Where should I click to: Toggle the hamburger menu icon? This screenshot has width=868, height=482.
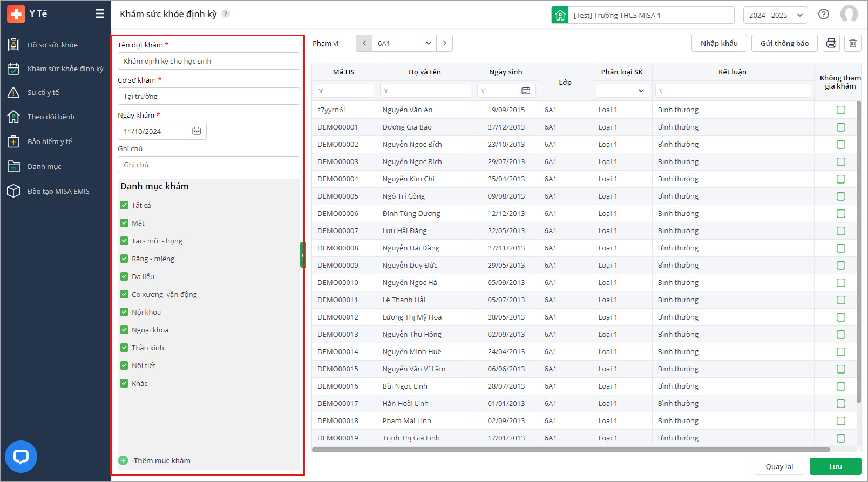(x=100, y=14)
